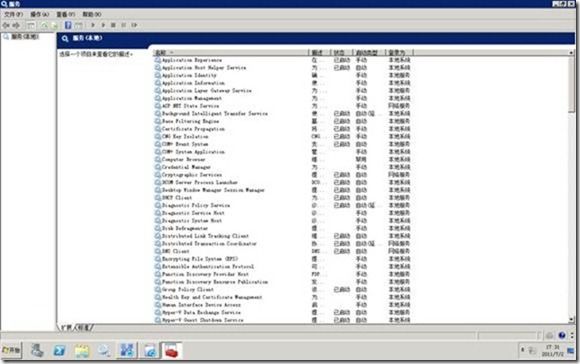The image size is (580, 364).
Task: Open the 查看 (View) menu
Action: click(x=65, y=14)
